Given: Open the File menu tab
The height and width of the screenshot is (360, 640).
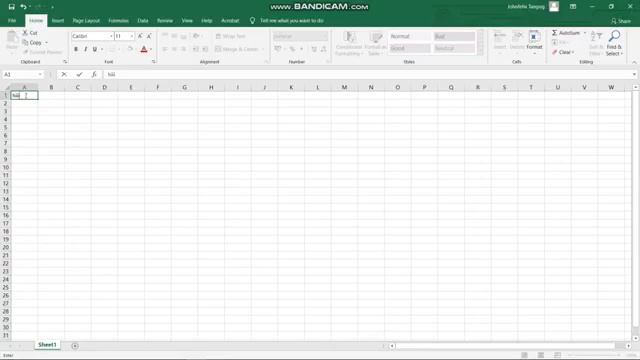Looking at the screenshot, I should click(x=12, y=20).
